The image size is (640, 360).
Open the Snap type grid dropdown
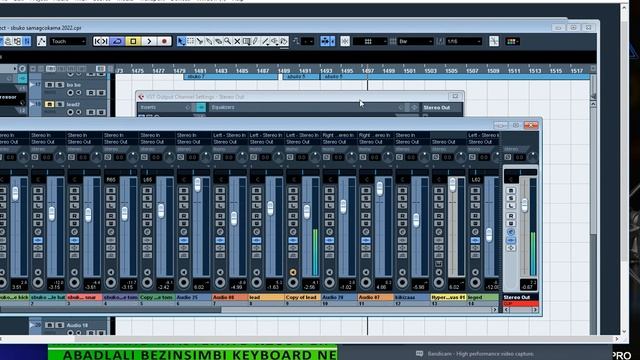click(370, 41)
